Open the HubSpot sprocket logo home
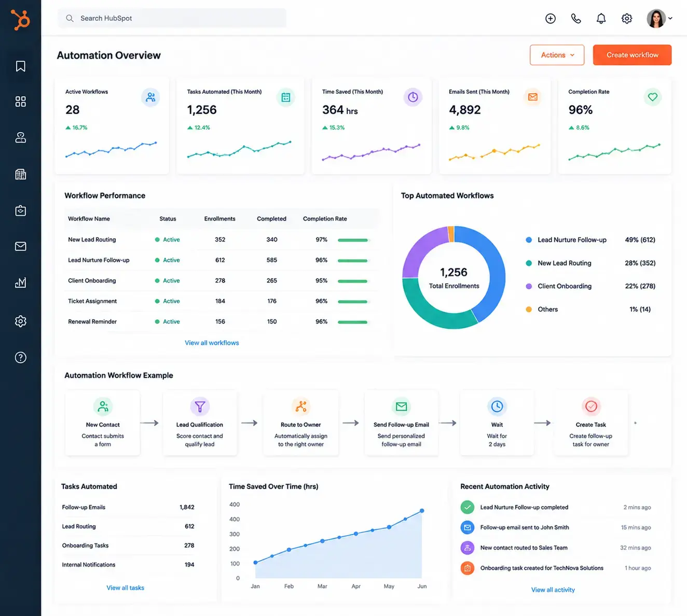Viewport: 687px width, 616px height. tap(21, 20)
